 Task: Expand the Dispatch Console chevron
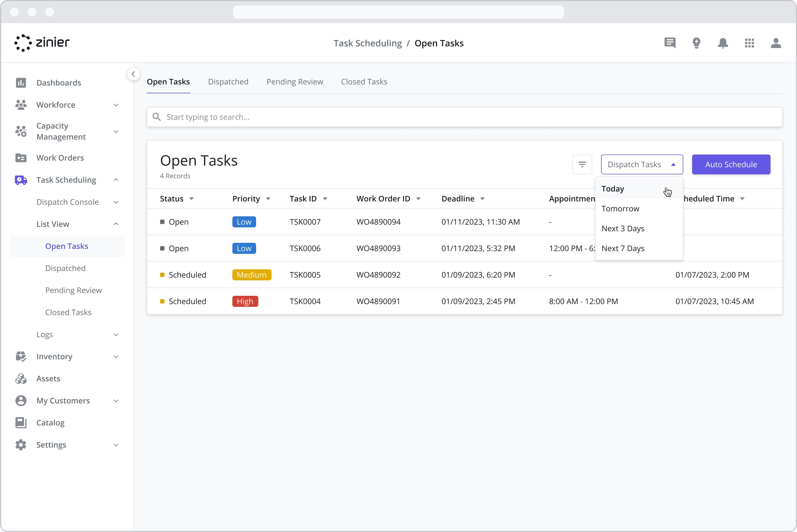(116, 202)
